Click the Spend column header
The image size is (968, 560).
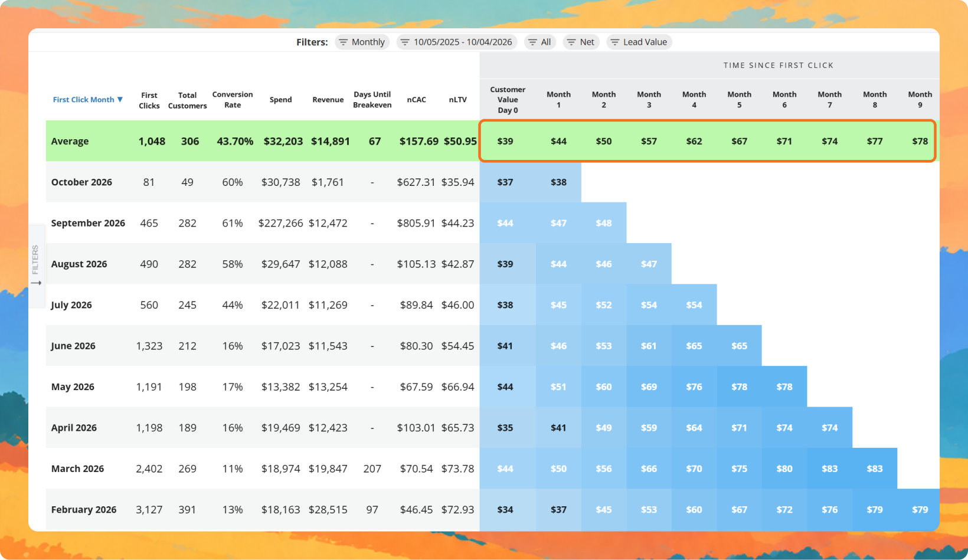coord(281,100)
